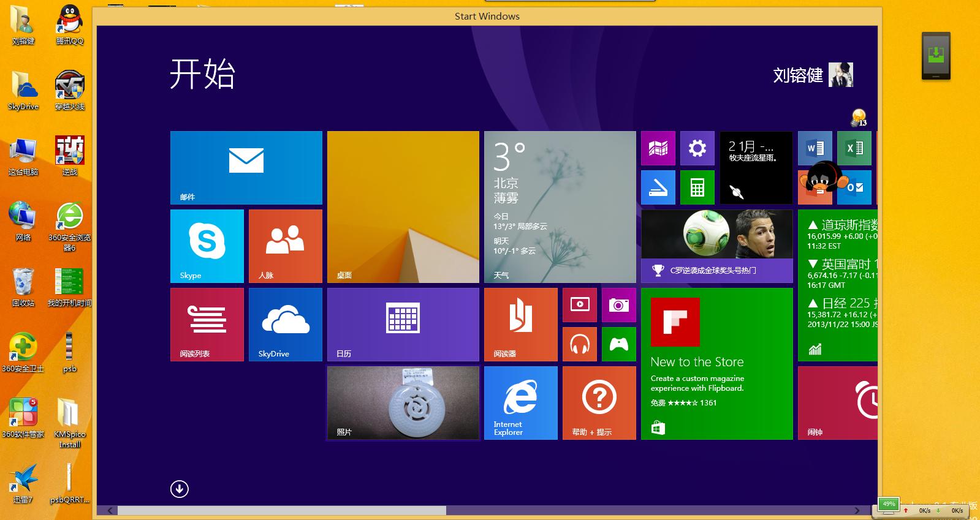The width and height of the screenshot is (980, 520).
Task: Launch the Word tile
Action: point(815,148)
